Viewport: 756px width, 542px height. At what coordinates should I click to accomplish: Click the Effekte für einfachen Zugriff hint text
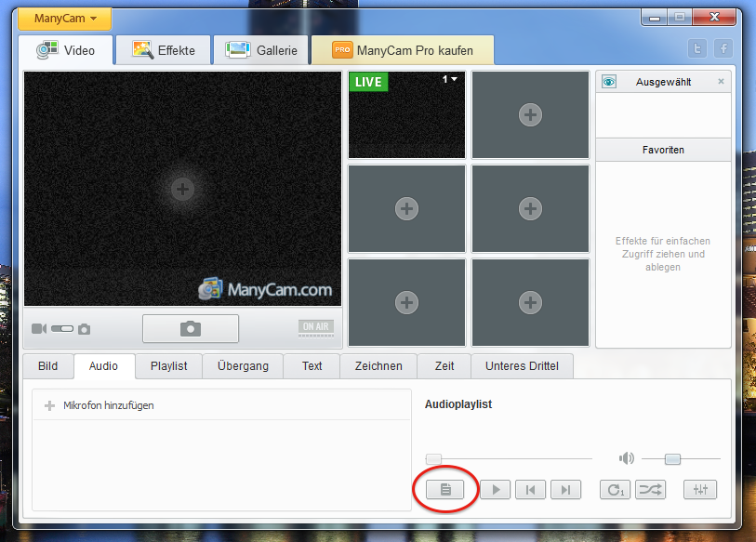coord(663,254)
